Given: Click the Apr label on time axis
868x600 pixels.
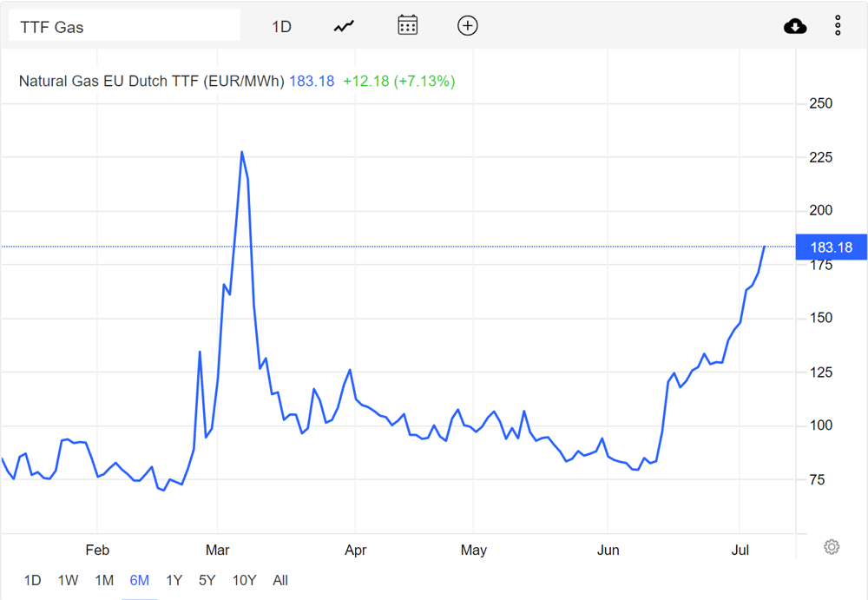Looking at the screenshot, I should pyautogui.click(x=355, y=551).
